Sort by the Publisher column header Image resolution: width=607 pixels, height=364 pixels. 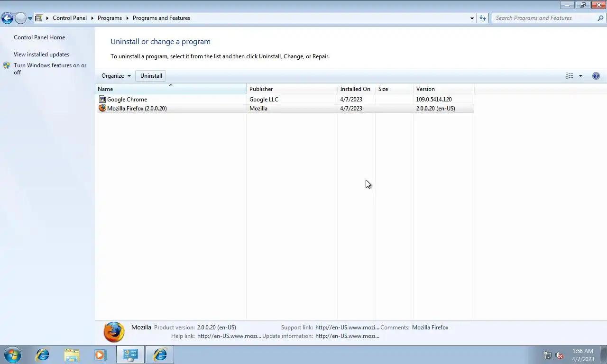292,89
